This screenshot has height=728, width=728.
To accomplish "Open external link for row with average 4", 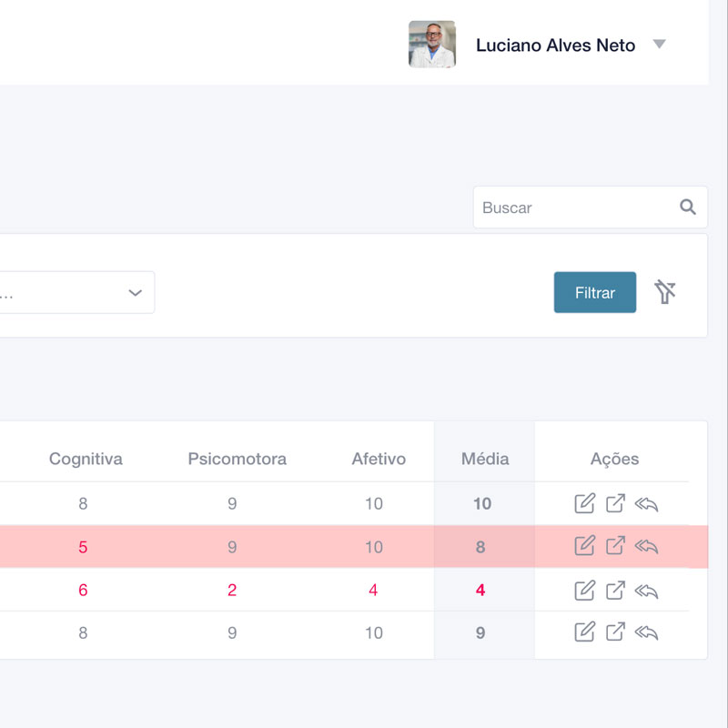I will click(x=616, y=590).
